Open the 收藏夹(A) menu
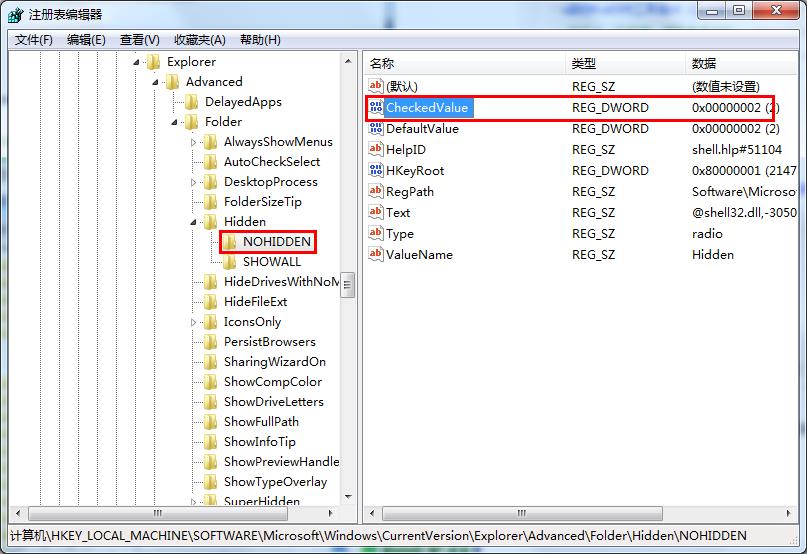 tap(199, 40)
